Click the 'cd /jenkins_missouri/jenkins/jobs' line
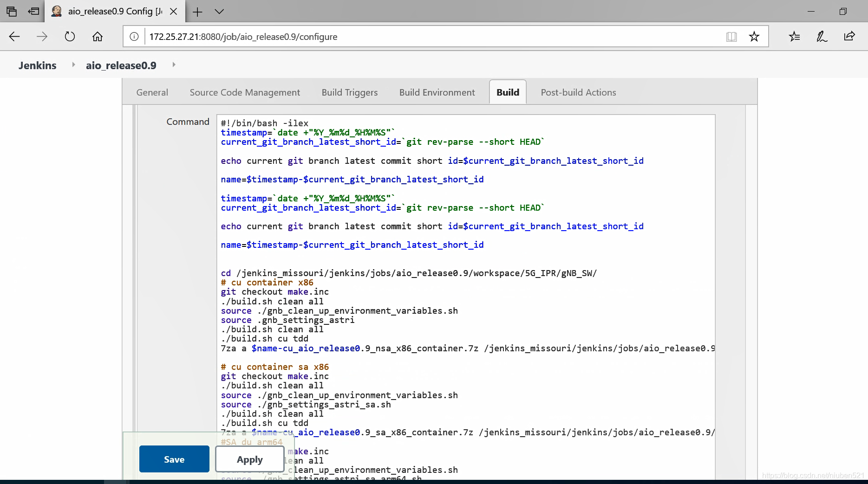The image size is (868, 484). coord(409,273)
